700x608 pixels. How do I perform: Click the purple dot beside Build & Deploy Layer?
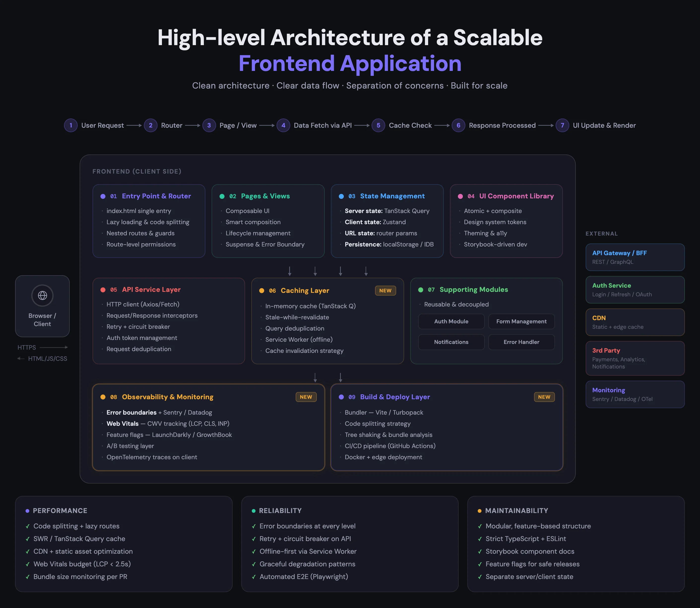(x=341, y=397)
